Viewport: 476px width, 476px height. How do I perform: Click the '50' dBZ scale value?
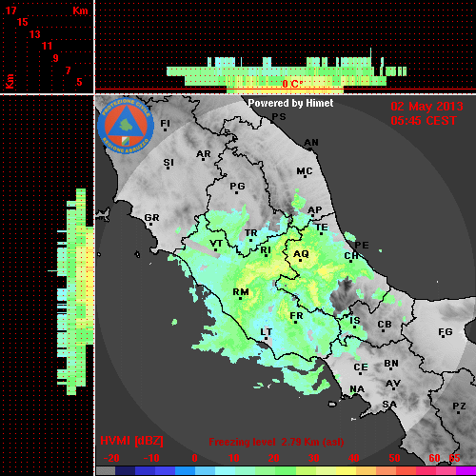coord(395,458)
